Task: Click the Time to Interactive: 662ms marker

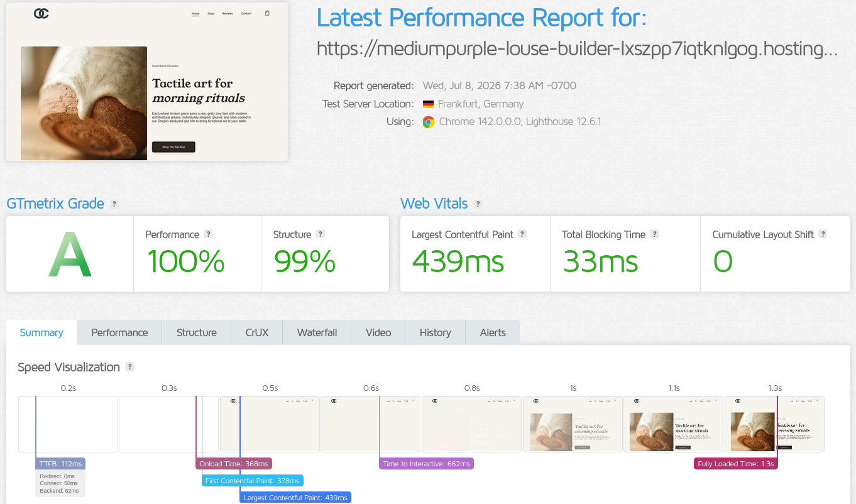Action: coord(426,464)
